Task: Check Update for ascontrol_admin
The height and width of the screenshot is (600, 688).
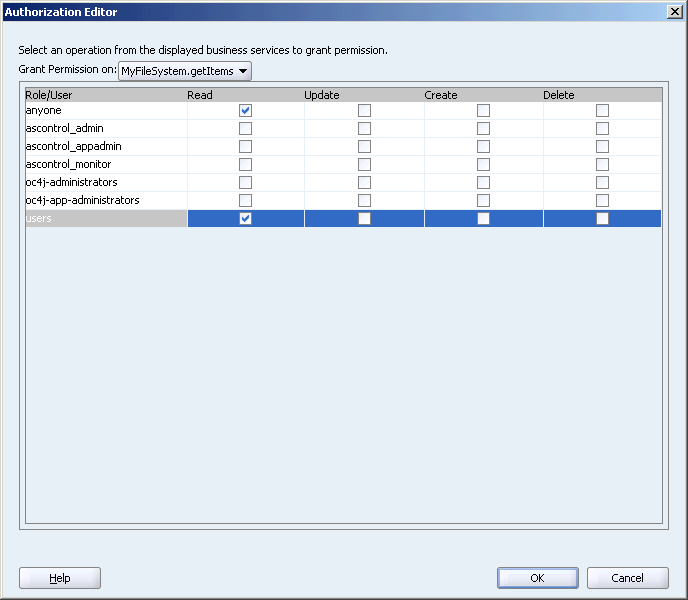Action: point(364,129)
